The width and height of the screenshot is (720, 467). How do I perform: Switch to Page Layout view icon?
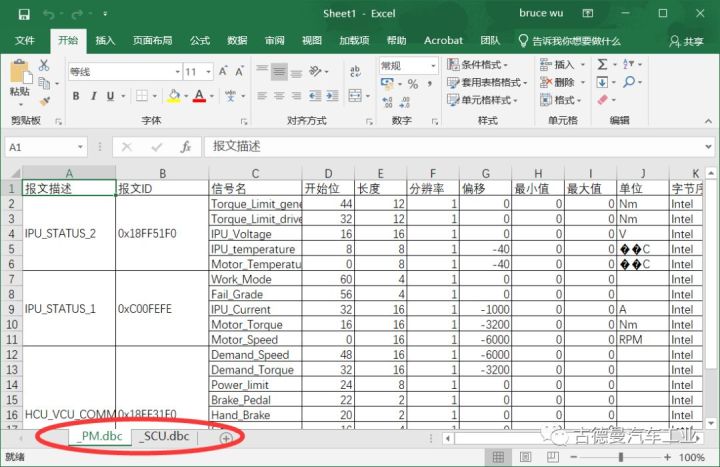click(525, 457)
